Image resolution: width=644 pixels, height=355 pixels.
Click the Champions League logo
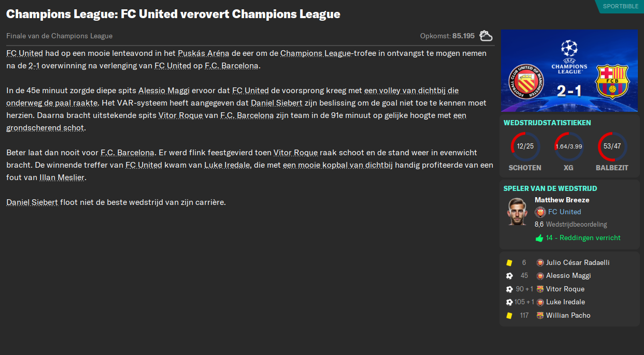click(x=569, y=57)
